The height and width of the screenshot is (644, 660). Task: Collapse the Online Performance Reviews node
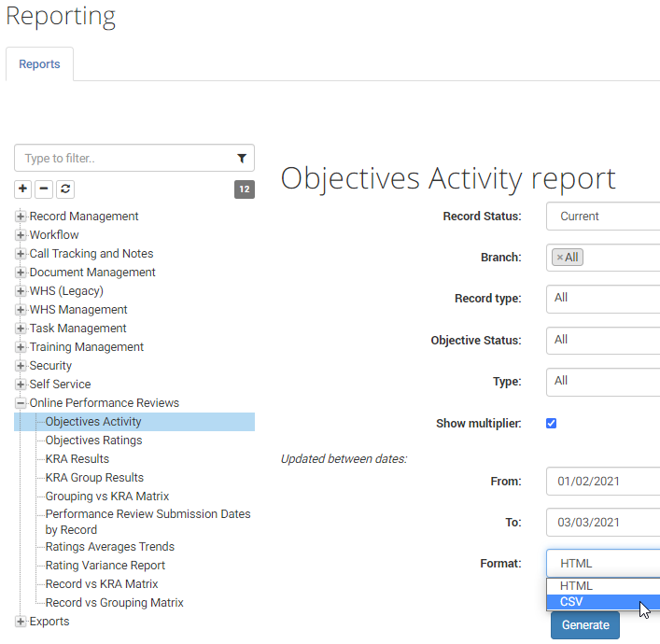(x=21, y=403)
